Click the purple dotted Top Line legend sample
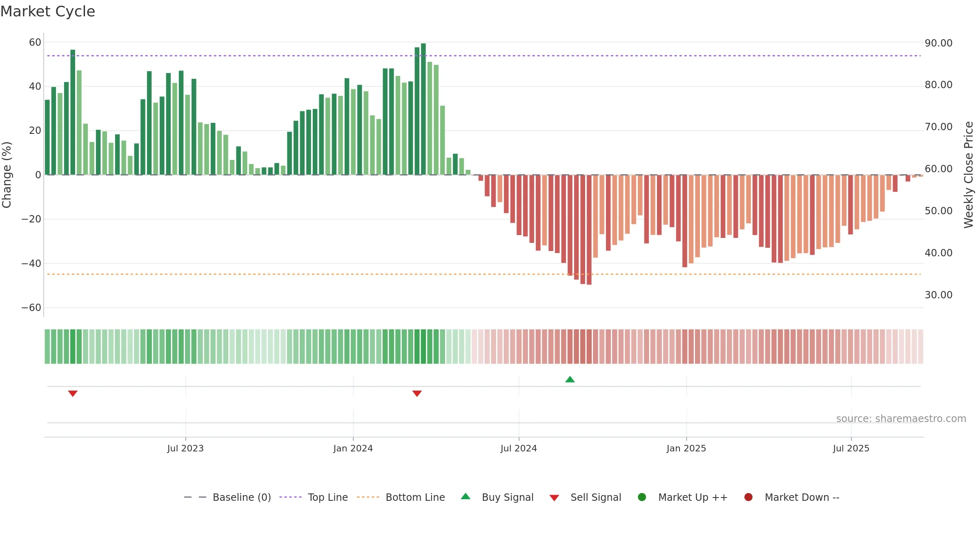This screenshot has width=980, height=551. [x=291, y=497]
